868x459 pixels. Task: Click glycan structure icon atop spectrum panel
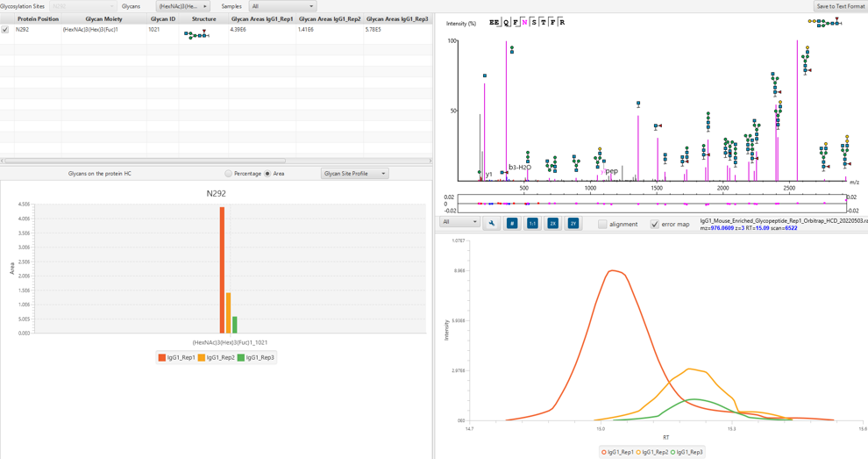pyautogui.click(x=825, y=23)
